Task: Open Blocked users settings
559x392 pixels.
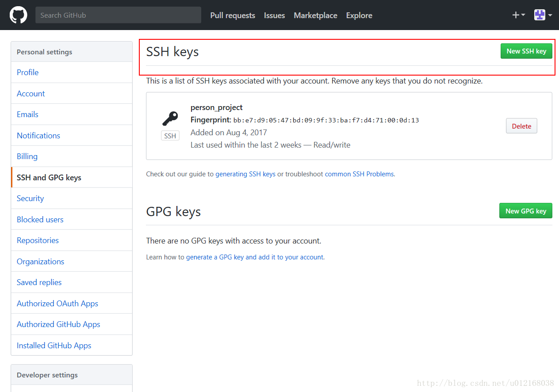Action: 72,220
